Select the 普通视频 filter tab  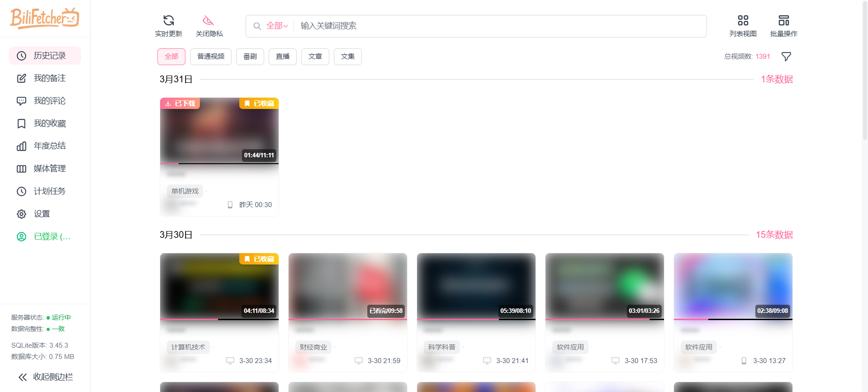point(211,57)
